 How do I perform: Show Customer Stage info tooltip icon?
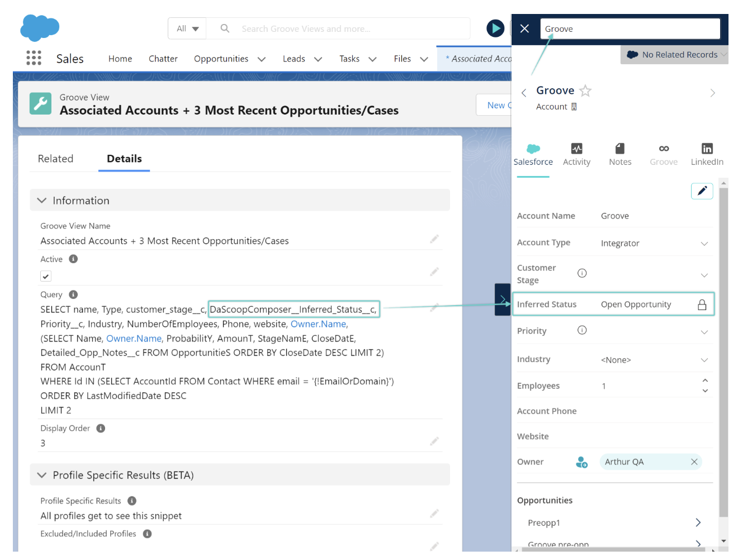582,273
